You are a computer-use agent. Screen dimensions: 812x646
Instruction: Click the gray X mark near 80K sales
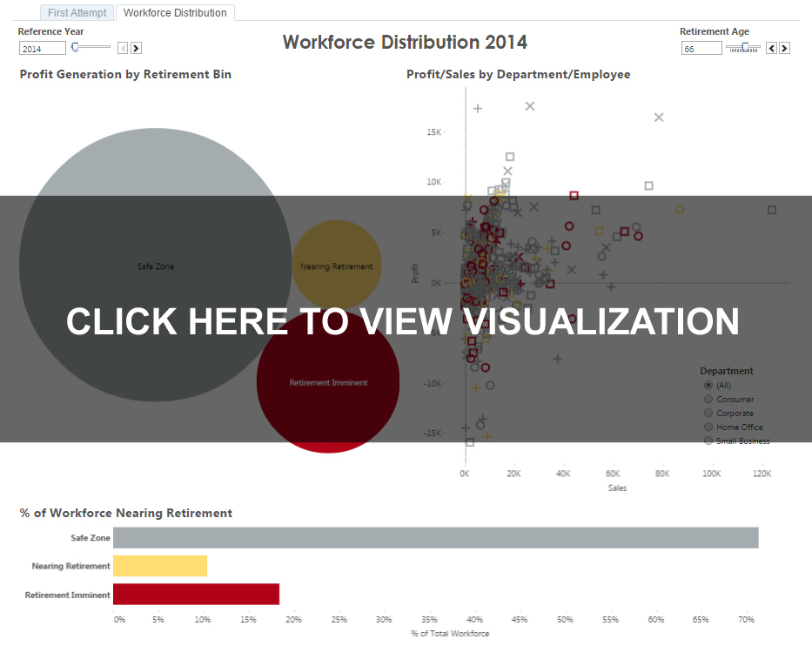coord(659,118)
